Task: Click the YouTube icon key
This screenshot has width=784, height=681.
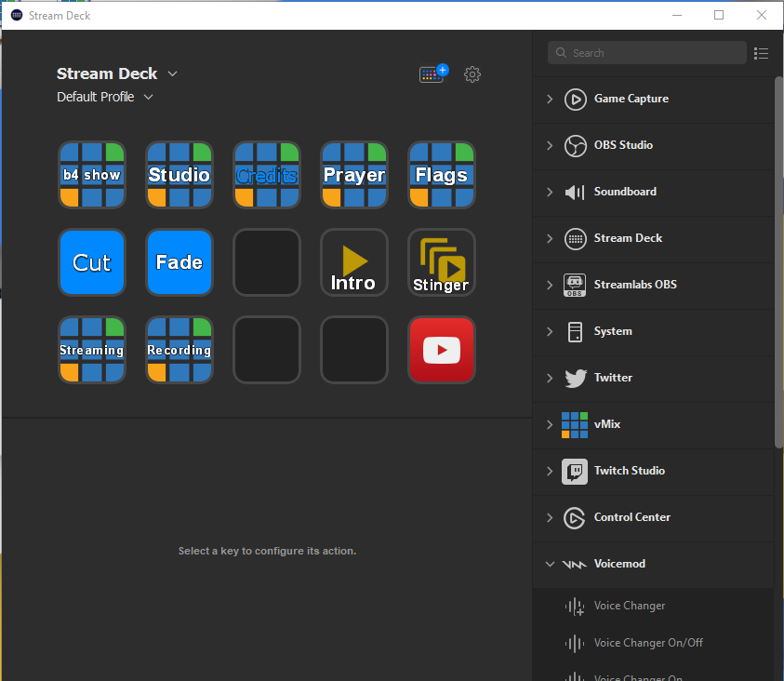Action: click(x=441, y=349)
